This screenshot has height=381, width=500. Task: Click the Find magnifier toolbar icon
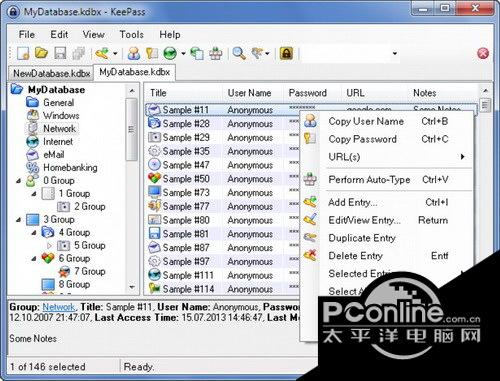pos(239,53)
